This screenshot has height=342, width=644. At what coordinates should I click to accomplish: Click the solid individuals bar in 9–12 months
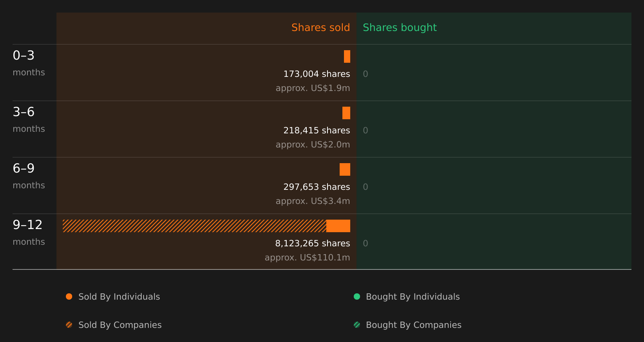click(338, 226)
